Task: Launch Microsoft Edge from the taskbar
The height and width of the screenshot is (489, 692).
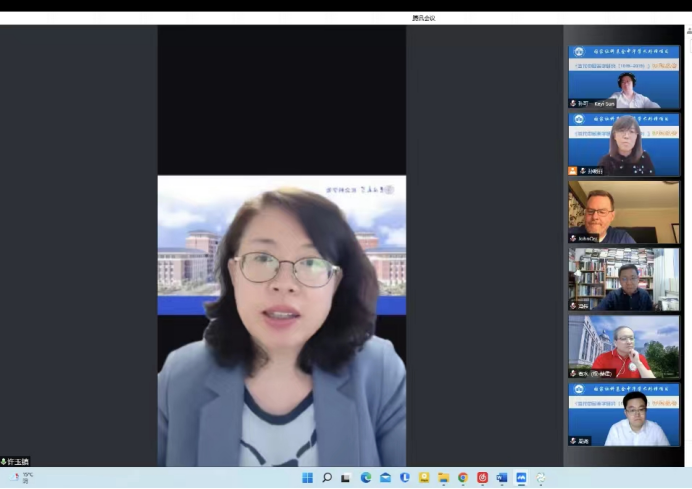Action: click(x=366, y=478)
